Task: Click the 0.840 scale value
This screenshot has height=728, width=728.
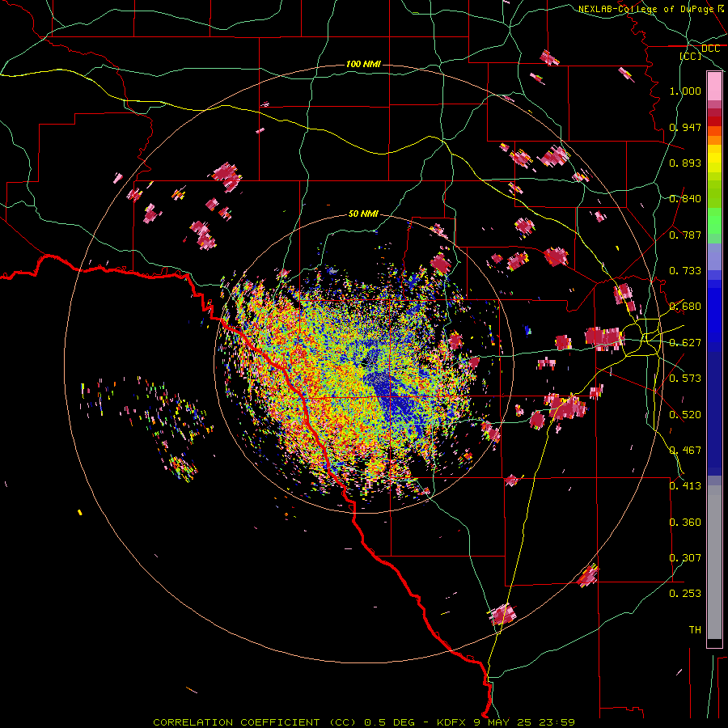Action: pyautogui.click(x=685, y=199)
